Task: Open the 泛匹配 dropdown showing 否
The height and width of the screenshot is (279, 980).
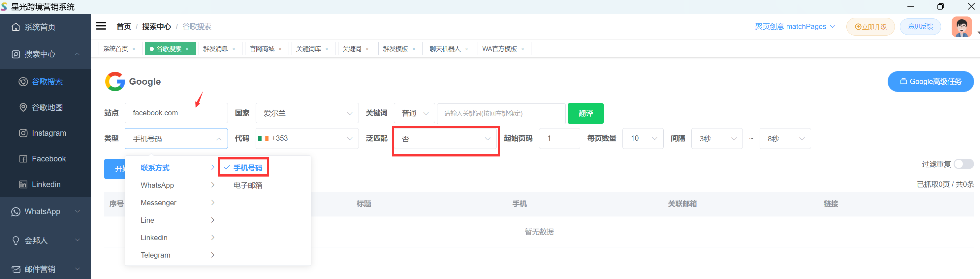Action: tap(446, 138)
